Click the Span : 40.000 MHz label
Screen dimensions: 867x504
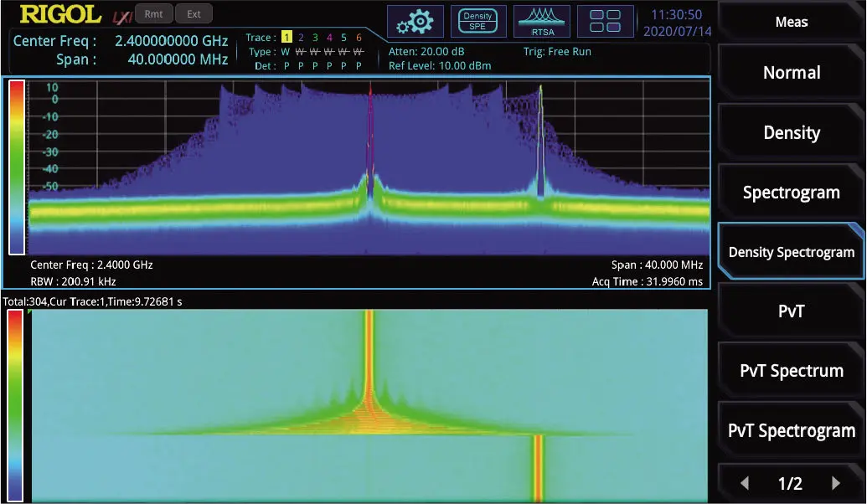pyautogui.click(x=657, y=265)
